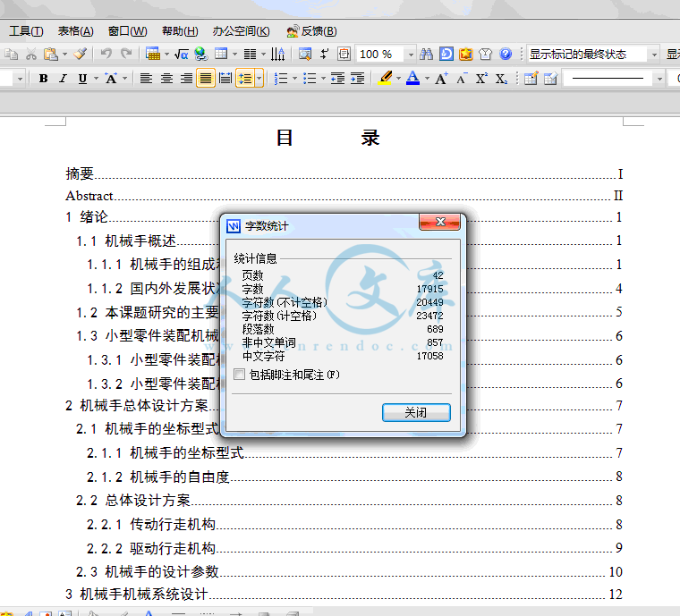Apply blue font color

click(413, 79)
